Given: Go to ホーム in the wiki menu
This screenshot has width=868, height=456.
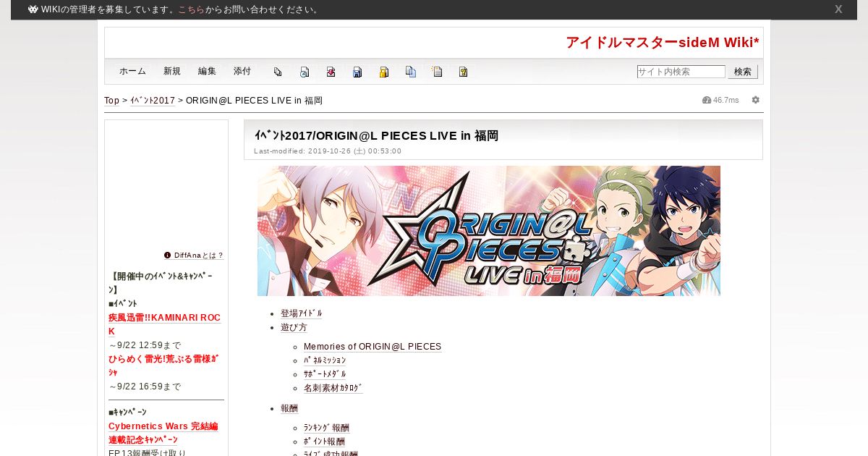Looking at the screenshot, I should coord(132,71).
